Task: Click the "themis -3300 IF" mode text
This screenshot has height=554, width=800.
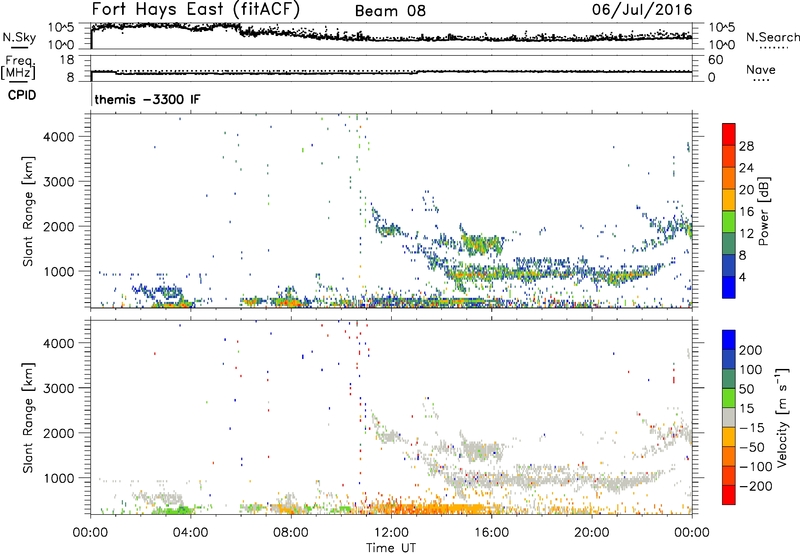Action: coord(147,99)
